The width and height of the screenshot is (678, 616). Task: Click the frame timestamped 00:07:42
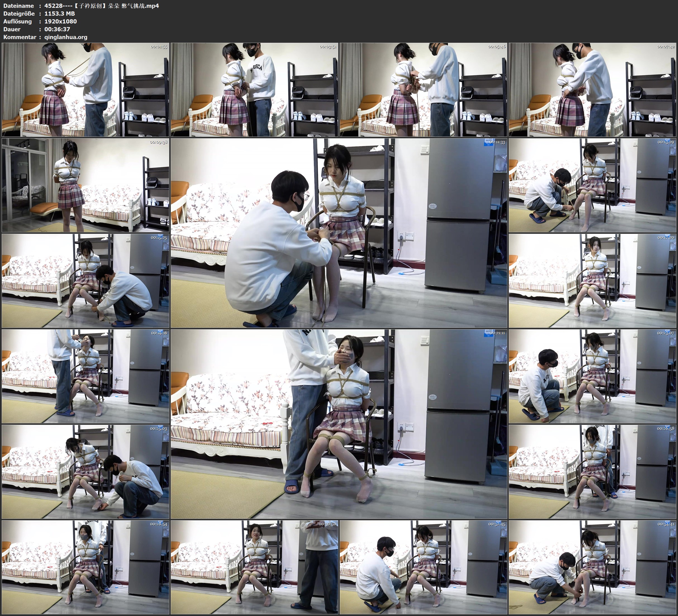(592, 89)
